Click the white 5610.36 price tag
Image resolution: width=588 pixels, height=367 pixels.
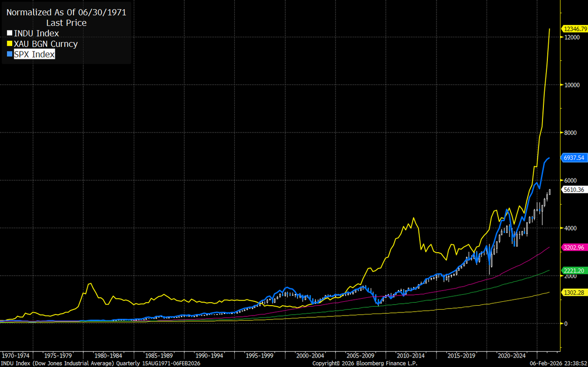tap(575, 190)
